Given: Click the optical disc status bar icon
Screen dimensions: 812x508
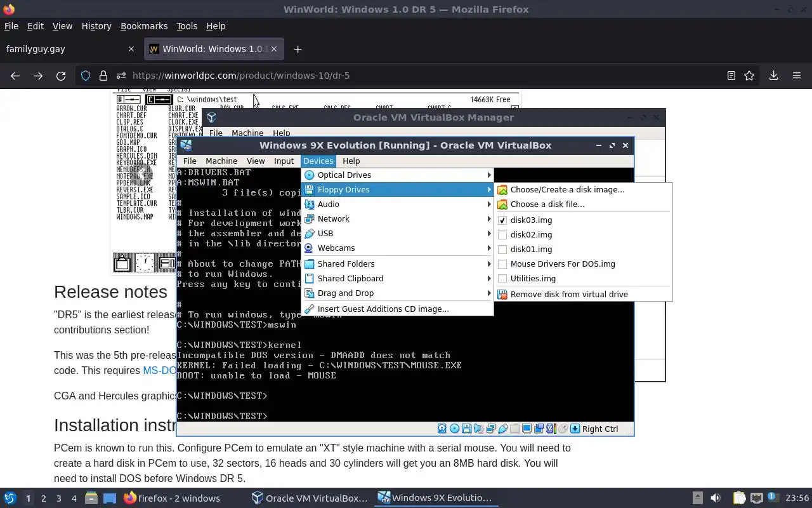Looking at the screenshot, I should [454, 429].
